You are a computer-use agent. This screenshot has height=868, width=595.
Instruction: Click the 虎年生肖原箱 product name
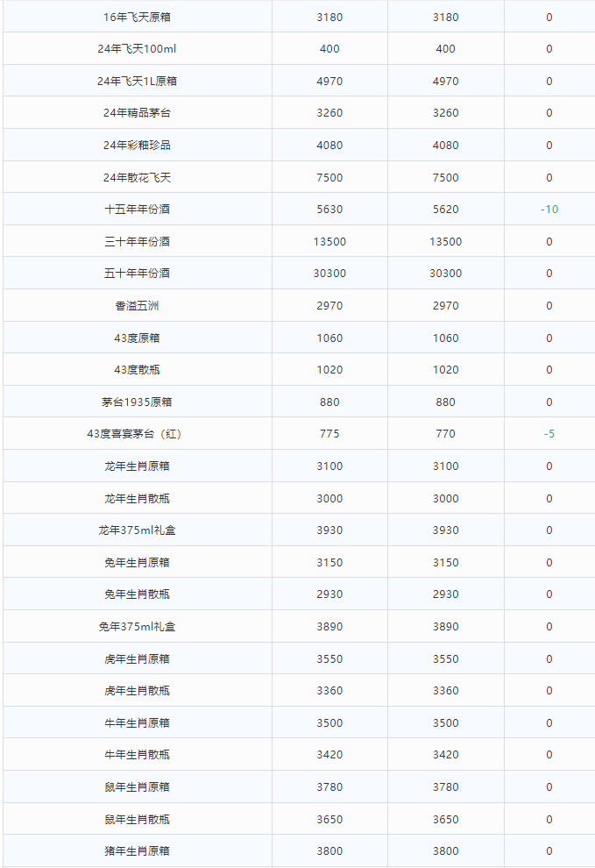coord(137,658)
